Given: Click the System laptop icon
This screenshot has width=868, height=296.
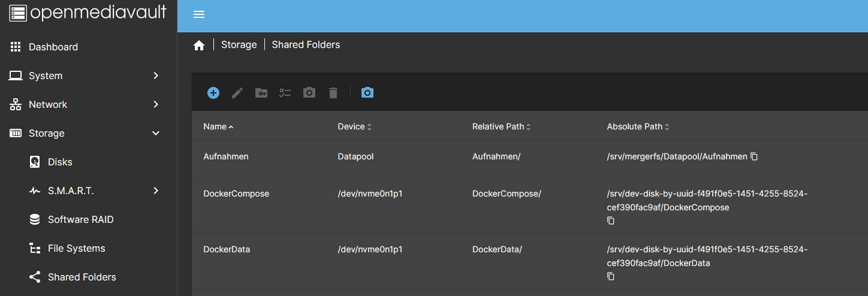Looking at the screenshot, I should [16, 75].
